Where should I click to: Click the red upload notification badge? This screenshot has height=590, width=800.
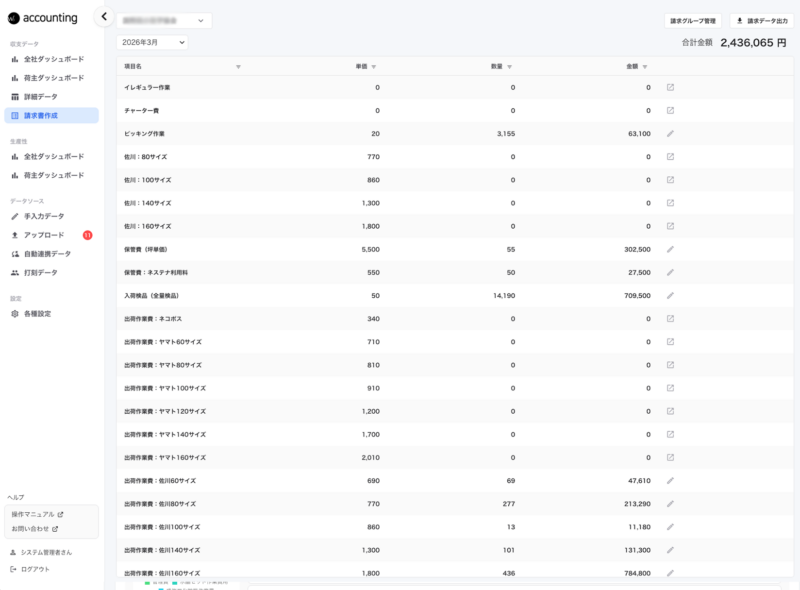coord(88,235)
